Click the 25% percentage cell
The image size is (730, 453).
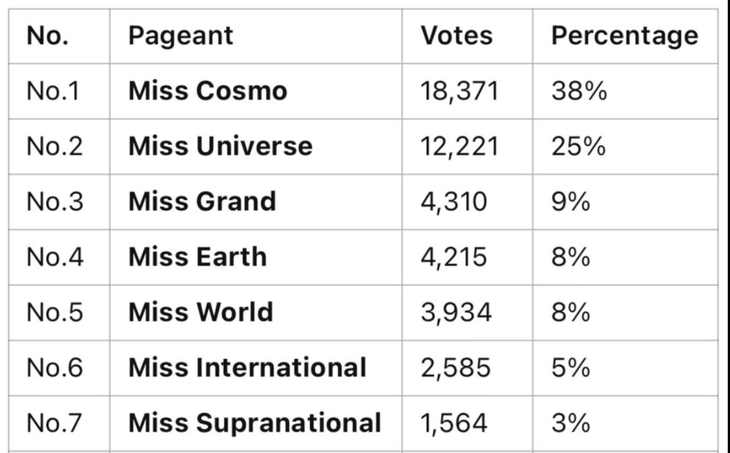click(579, 146)
